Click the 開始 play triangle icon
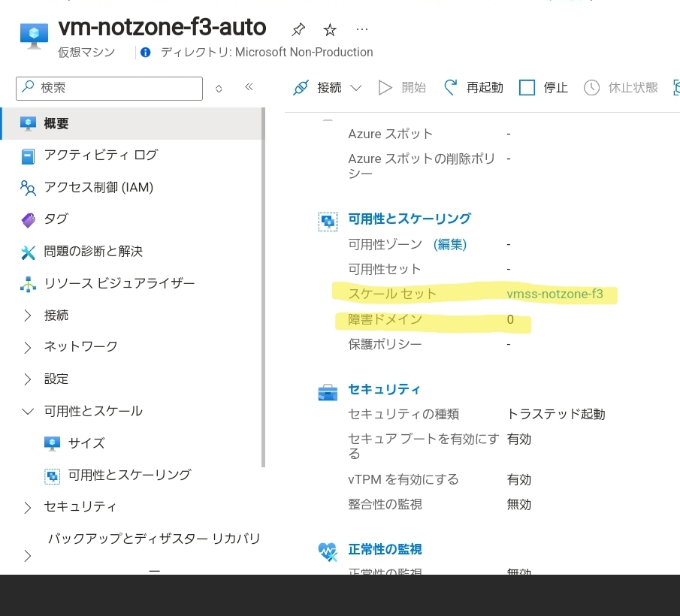 (385, 88)
